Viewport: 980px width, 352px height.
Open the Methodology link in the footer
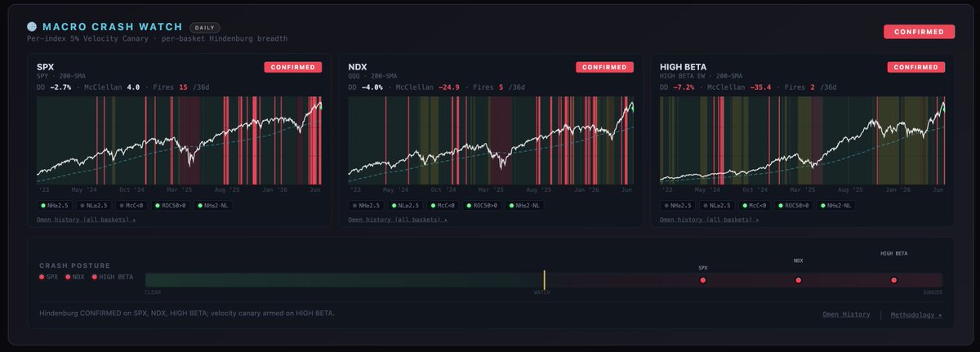tap(916, 314)
